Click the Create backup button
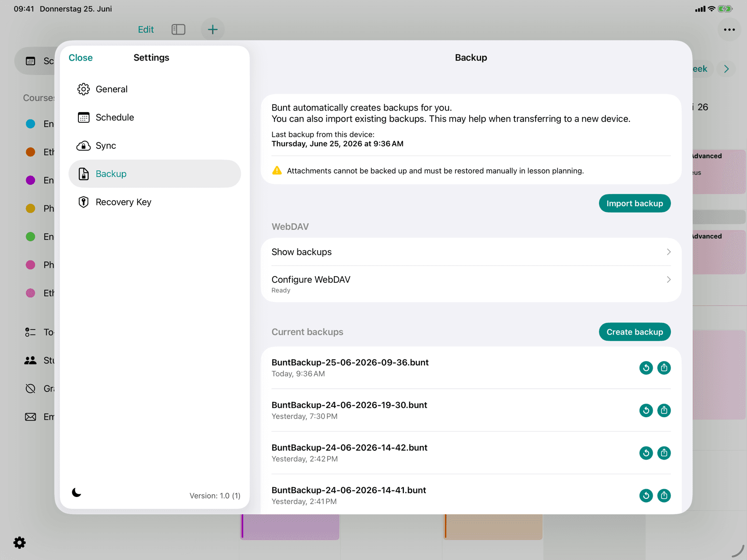The image size is (747, 560). point(634,332)
